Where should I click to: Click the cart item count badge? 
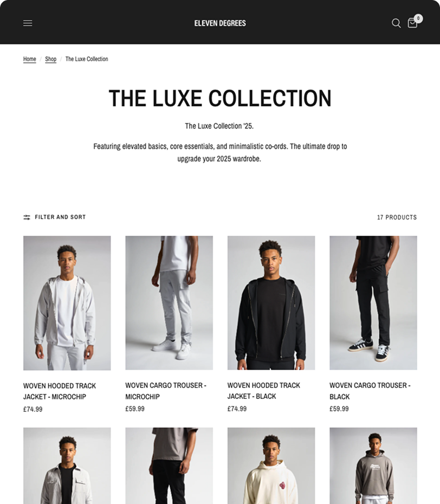418,18
